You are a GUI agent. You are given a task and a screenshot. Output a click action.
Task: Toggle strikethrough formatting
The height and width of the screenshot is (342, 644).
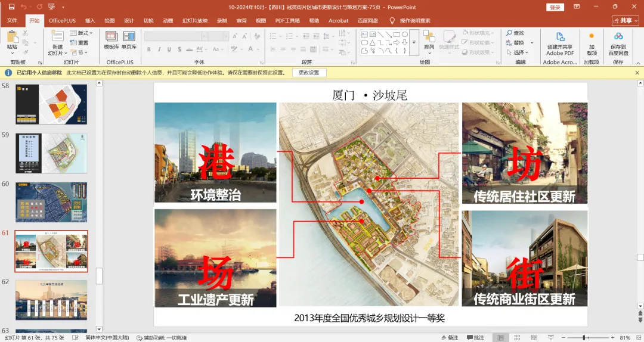(x=190, y=49)
